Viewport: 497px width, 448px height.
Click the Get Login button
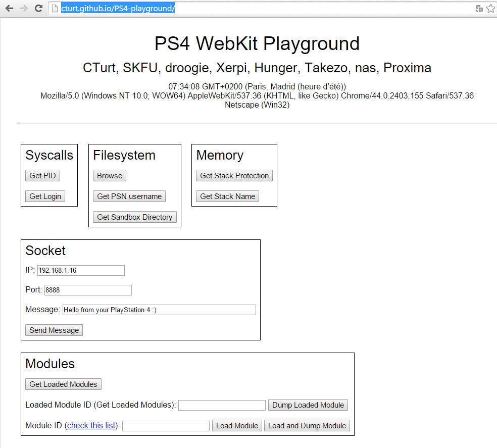(x=45, y=196)
